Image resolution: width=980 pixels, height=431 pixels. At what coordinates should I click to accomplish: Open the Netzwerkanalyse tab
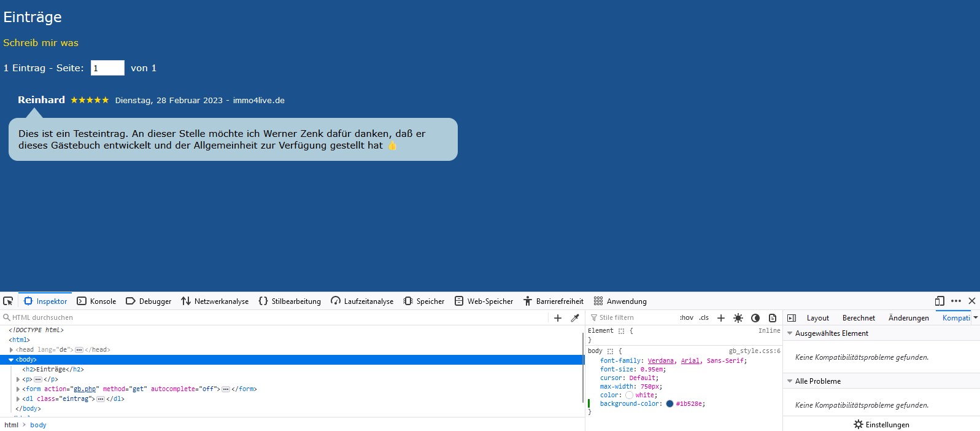click(215, 301)
